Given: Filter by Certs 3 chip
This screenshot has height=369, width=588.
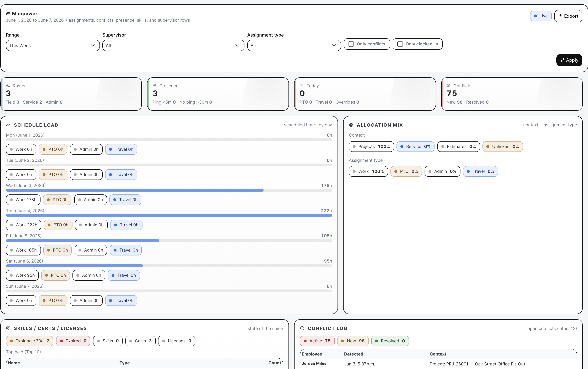Looking at the screenshot, I should coord(140,341).
